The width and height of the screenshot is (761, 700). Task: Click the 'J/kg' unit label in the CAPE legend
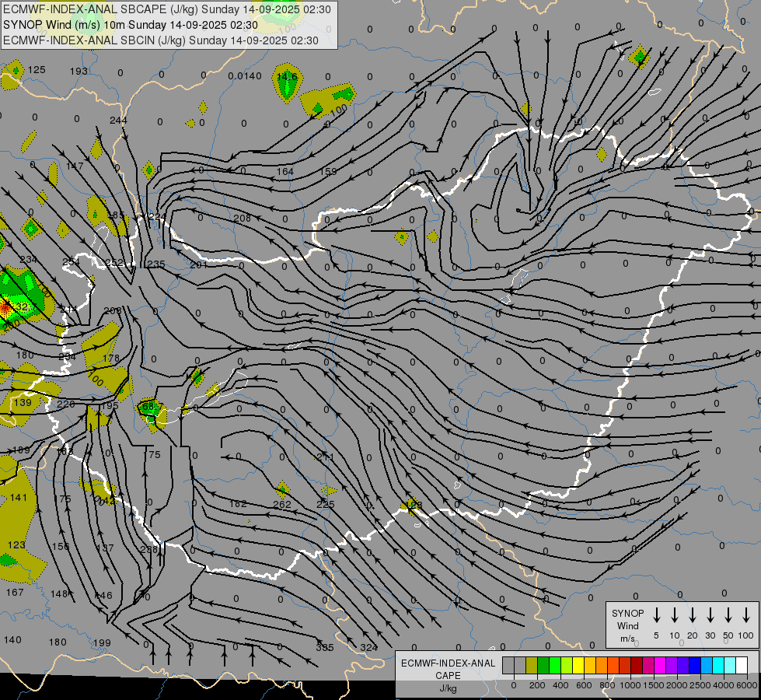click(448, 688)
